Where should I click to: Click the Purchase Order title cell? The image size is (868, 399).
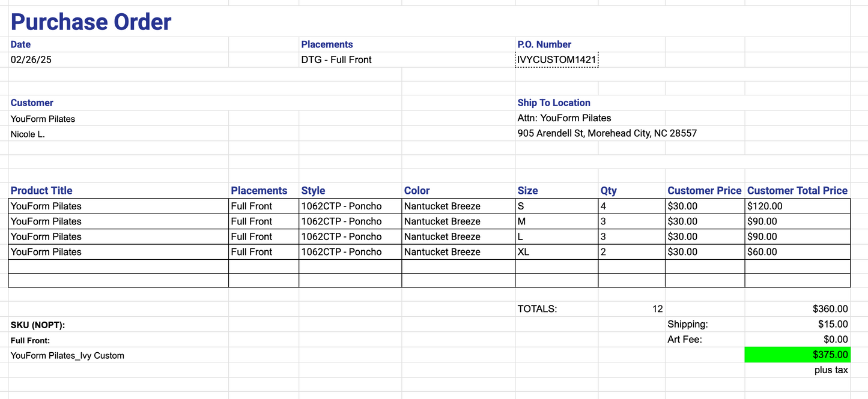91,22
